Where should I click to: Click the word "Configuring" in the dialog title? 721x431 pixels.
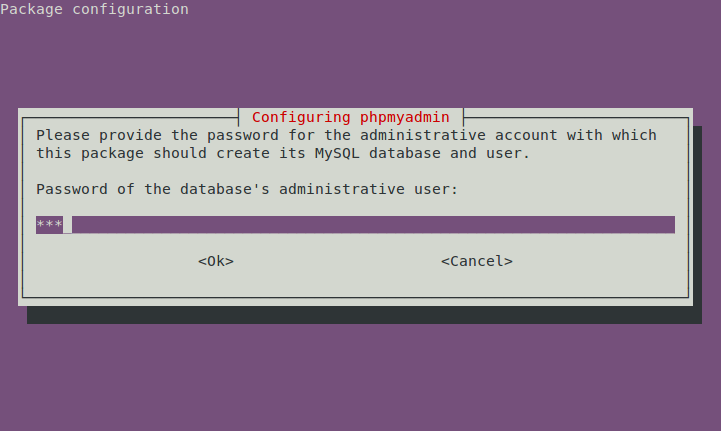point(300,116)
